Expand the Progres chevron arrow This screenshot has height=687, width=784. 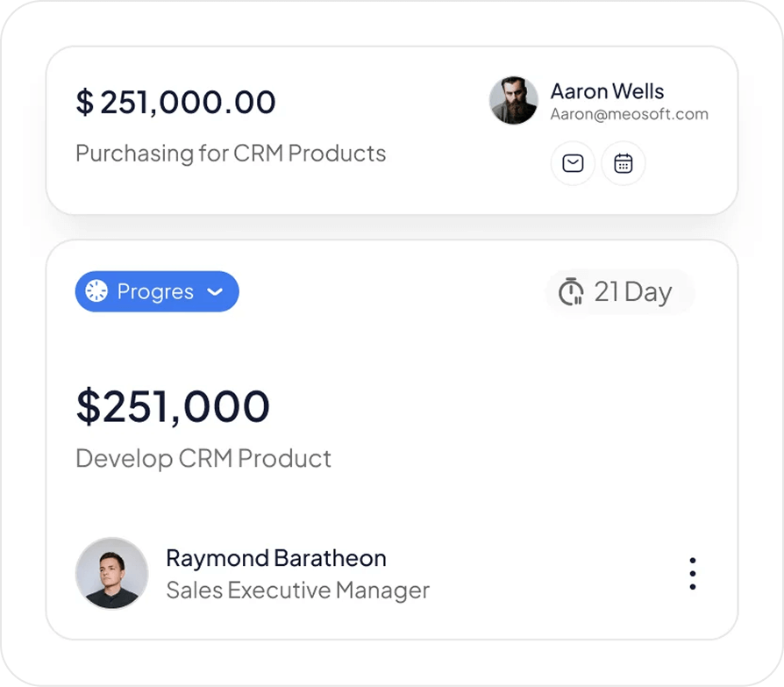(x=215, y=292)
